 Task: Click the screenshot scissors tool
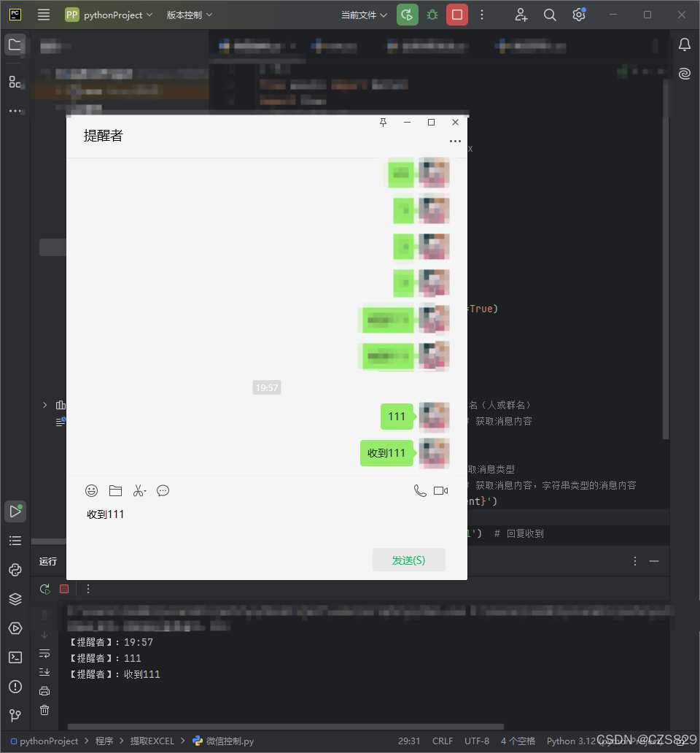pyautogui.click(x=139, y=490)
